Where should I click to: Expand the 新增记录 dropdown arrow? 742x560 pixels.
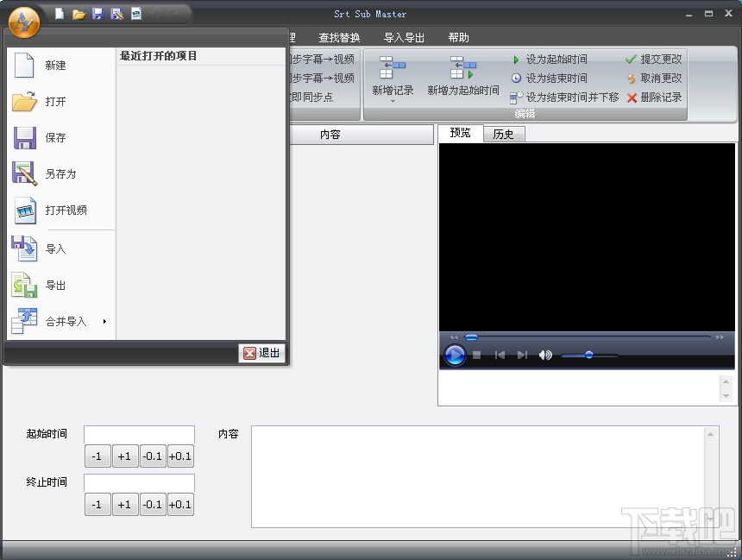393,101
